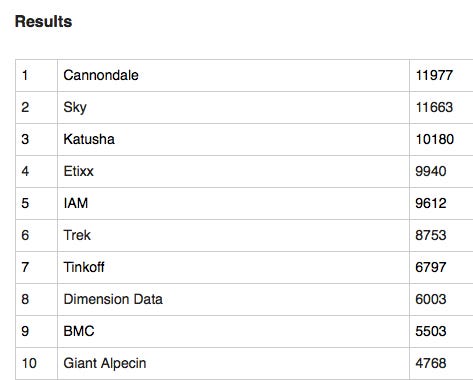Select the rank 10 number cell

[36, 364]
